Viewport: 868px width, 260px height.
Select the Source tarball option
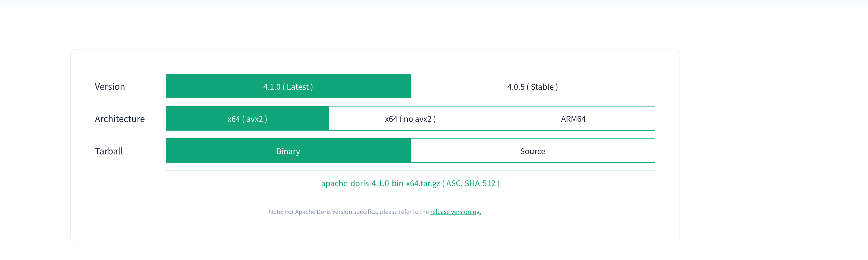(x=533, y=150)
